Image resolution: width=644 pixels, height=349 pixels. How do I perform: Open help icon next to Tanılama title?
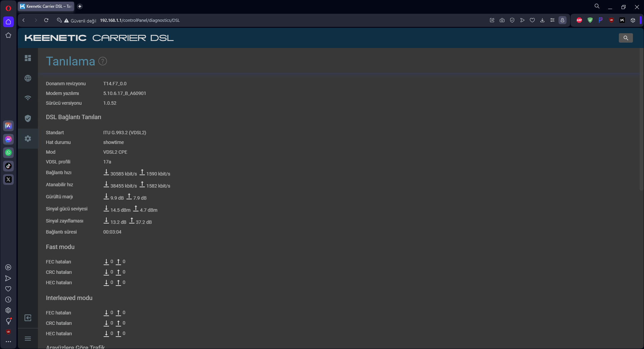coord(103,61)
